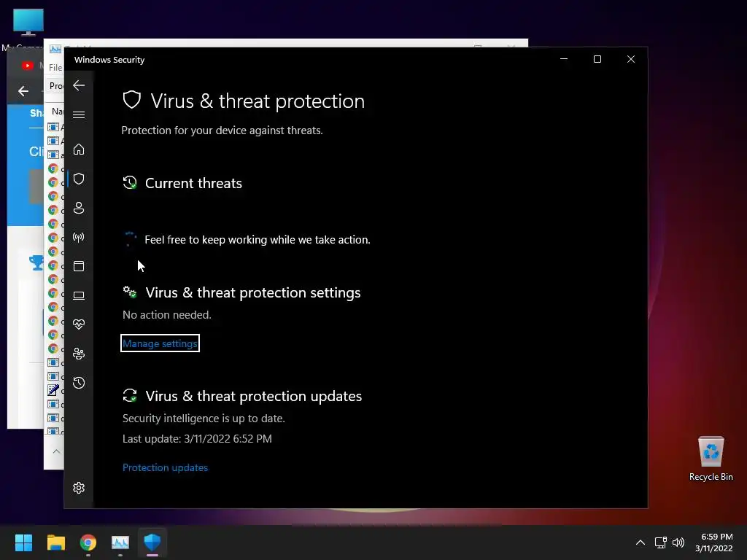Open Device security laptop icon
Viewport: 747px width, 560px height.
coord(79,296)
